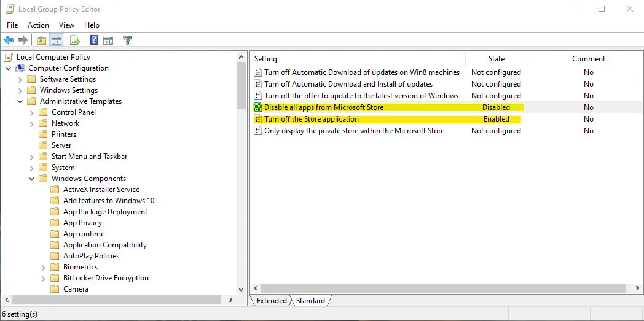The width and height of the screenshot is (644, 321).
Task: Toggle the Show/Hide Action Pane icon
Action: 108,41
